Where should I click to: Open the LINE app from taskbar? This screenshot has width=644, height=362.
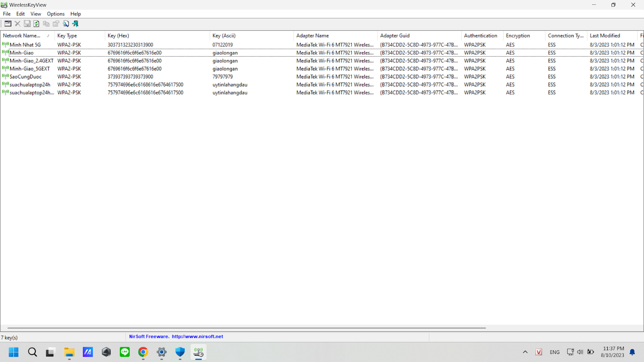click(125, 352)
